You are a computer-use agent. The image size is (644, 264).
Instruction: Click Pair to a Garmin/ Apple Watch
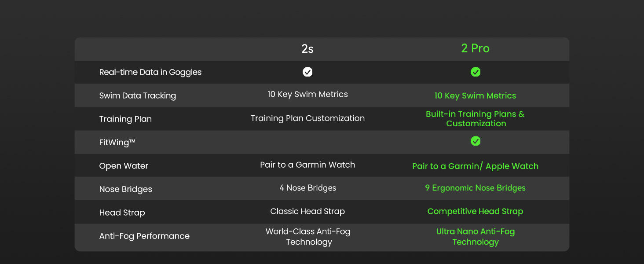475,166
